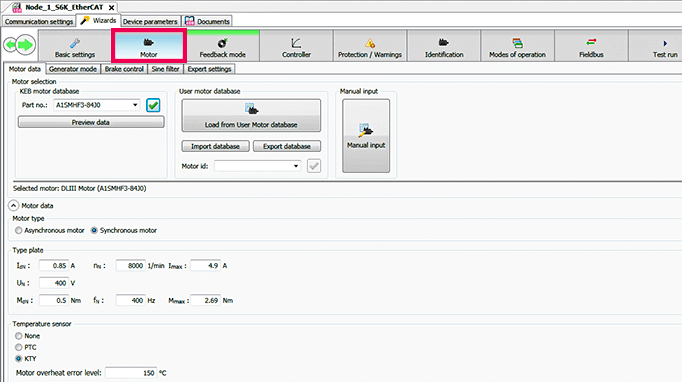Open the Fieldbus wizard step
682x382 pixels.
pyautogui.click(x=592, y=46)
